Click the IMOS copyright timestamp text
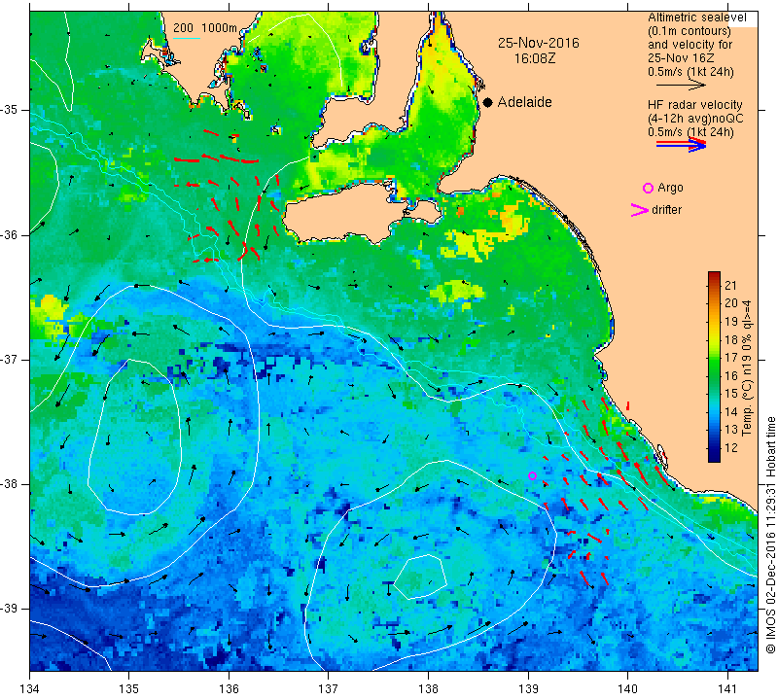This screenshot has height=700, width=778. 770,535
